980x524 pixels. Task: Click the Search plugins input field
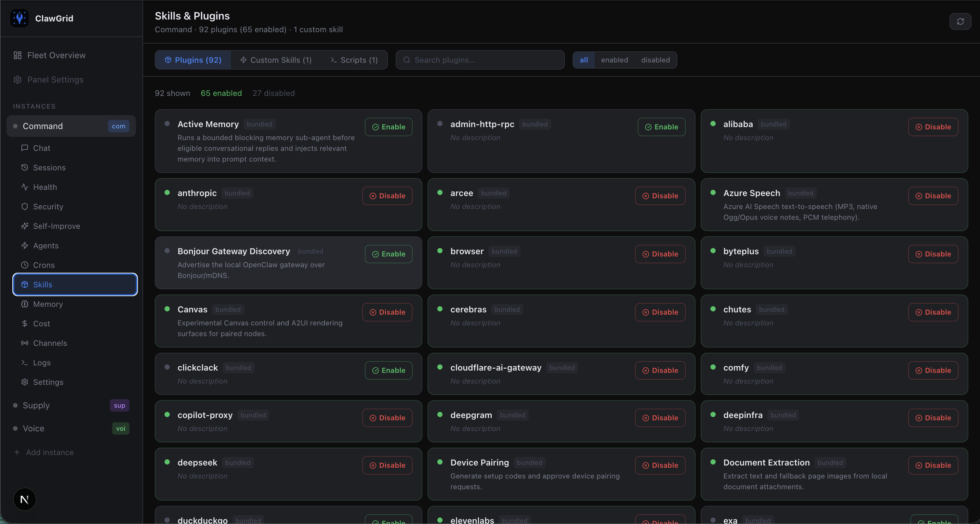[x=480, y=60]
